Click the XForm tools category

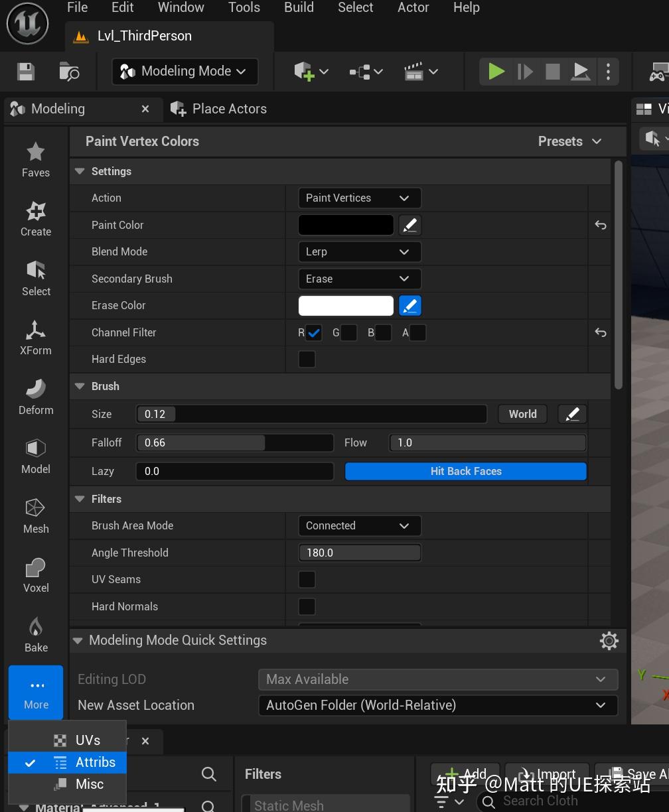[36, 338]
